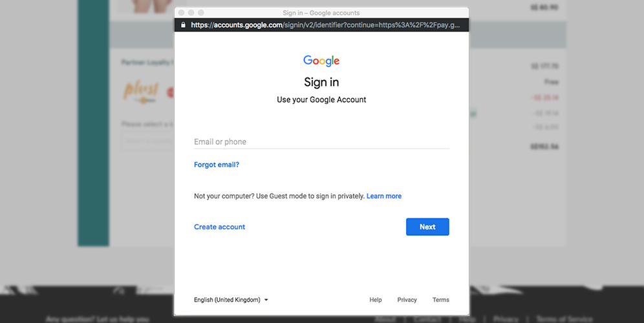644x323 pixels.
Task: Click the Forgot email? link
Action: [x=217, y=165]
